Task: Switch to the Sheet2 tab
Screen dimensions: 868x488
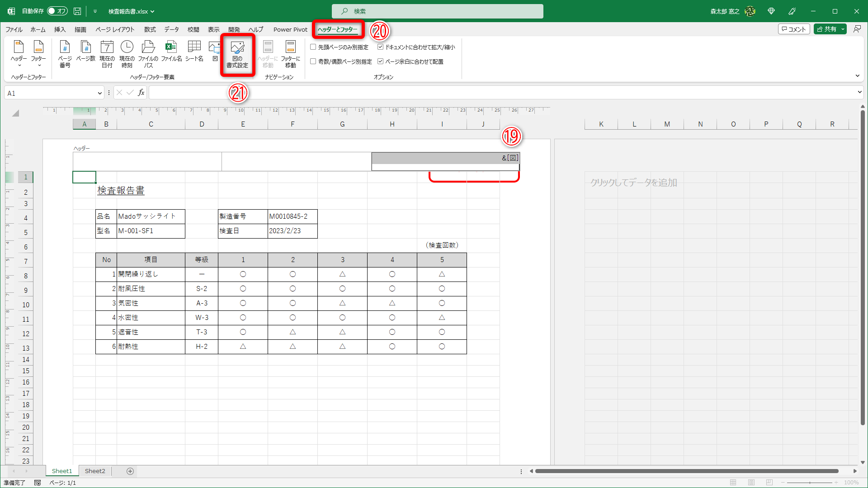Action: [95, 471]
